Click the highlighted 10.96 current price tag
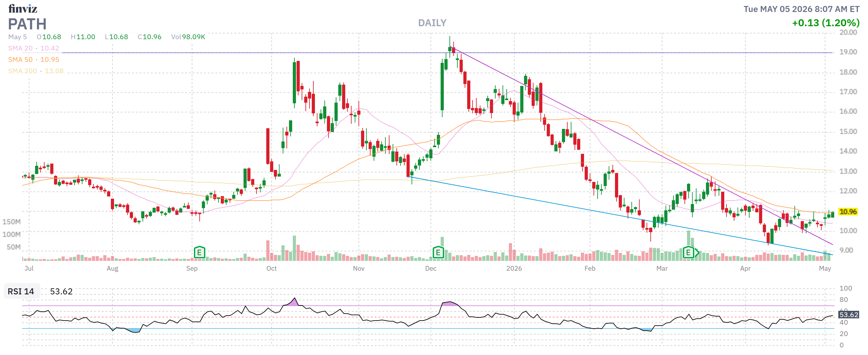 coord(848,212)
